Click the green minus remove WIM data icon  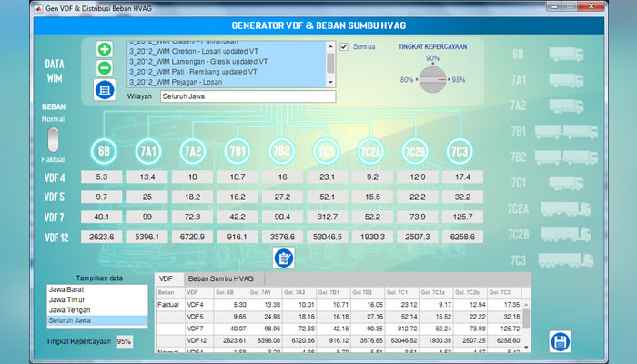coord(105,67)
